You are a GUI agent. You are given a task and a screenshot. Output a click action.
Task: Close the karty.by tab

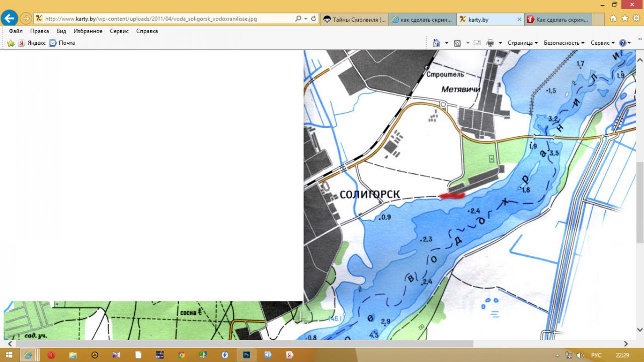pos(519,20)
